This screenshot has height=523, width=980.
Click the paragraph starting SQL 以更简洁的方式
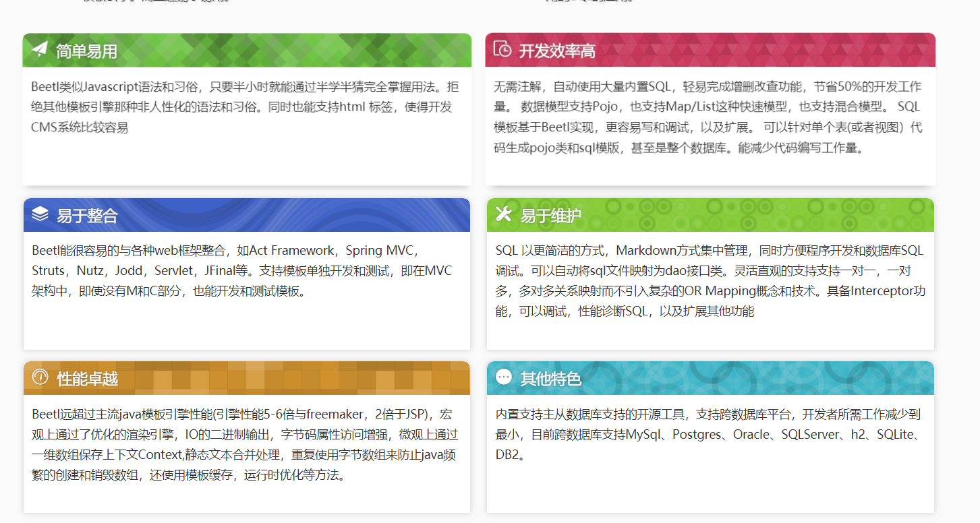coord(710,280)
